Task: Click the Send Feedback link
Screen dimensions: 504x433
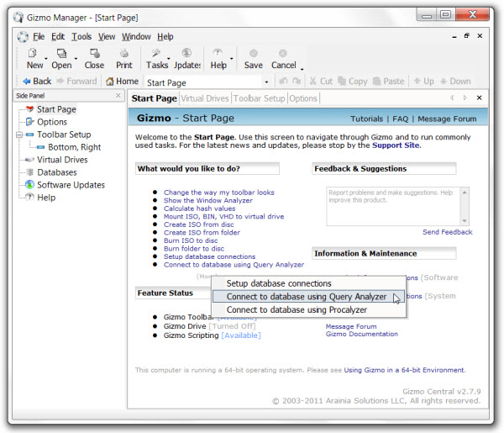Action: click(x=448, y=232)
